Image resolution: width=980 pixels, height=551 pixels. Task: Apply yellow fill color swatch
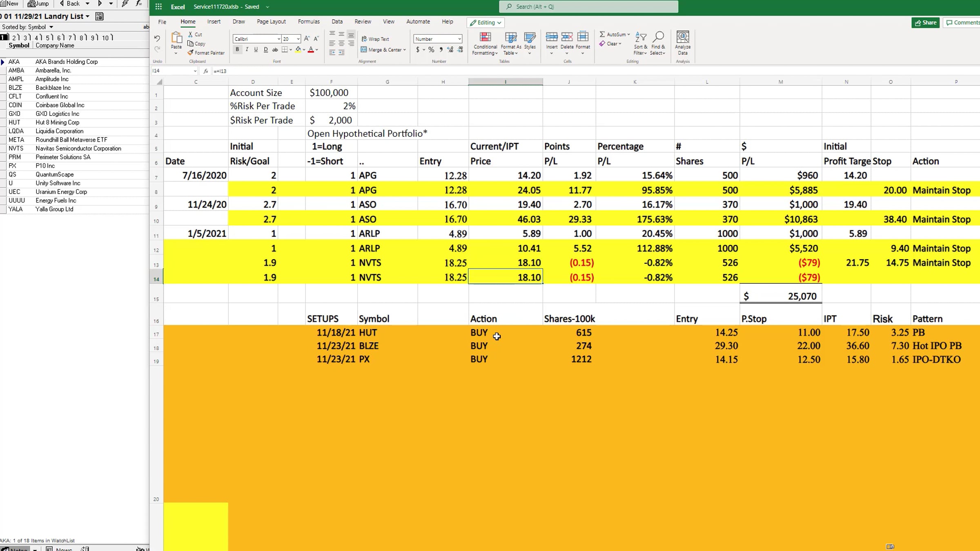(x=298, y=50)
